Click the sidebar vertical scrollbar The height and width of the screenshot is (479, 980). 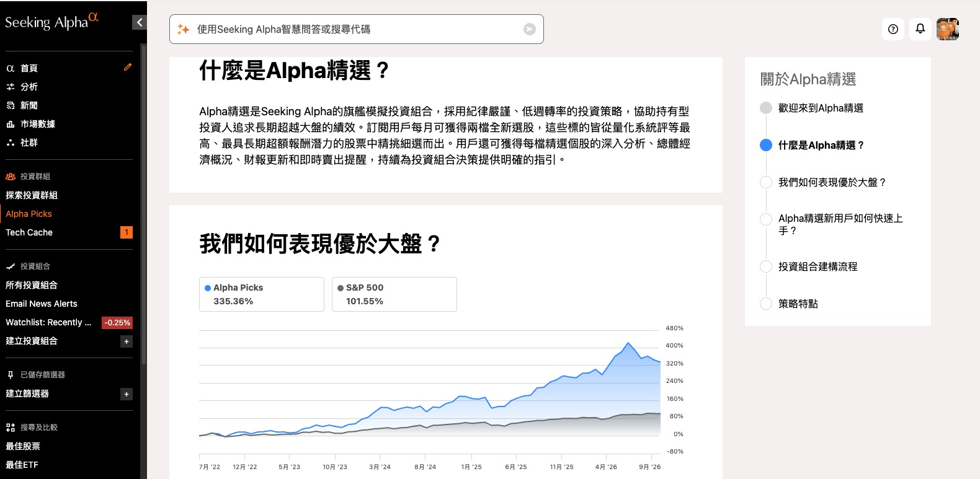point(143,204)
